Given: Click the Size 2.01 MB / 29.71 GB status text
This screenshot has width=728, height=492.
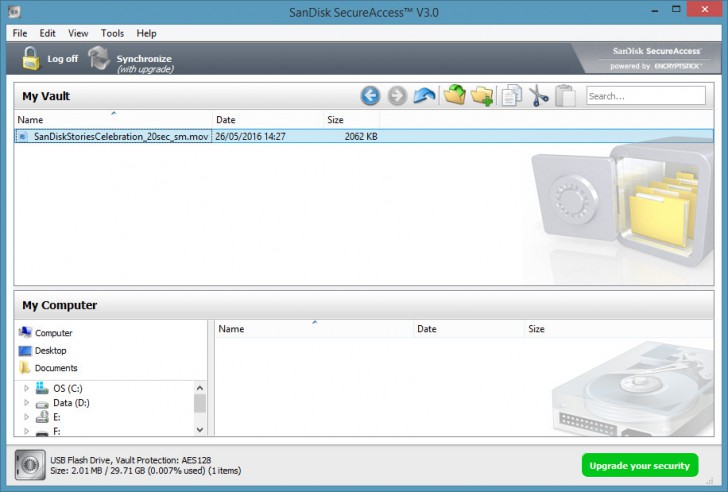Looking at the screenshot, I should point(145,471).
